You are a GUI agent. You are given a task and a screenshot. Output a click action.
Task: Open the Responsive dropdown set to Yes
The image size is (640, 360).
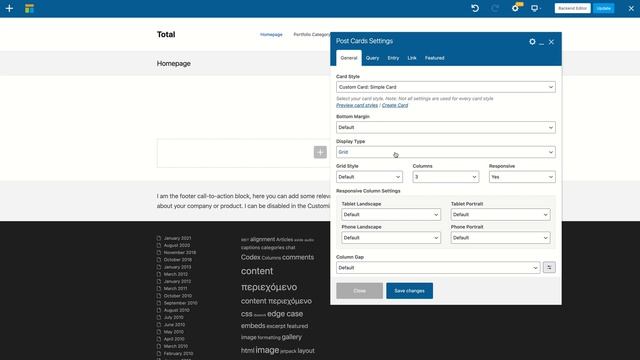coord(522,177)
